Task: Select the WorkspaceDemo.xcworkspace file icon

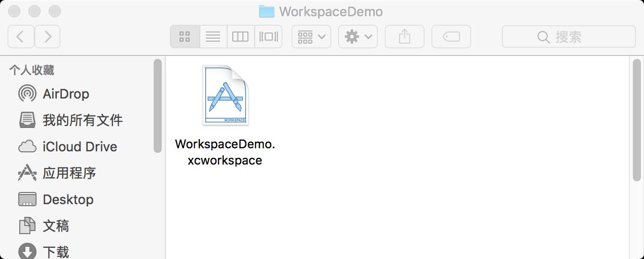Action: [x=226, y=95]
